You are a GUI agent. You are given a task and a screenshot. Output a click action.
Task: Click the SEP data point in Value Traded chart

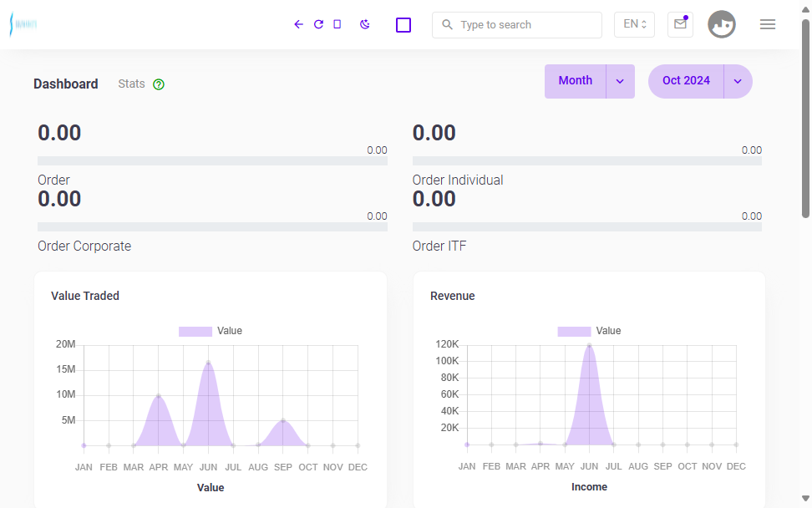click(282, 420)
